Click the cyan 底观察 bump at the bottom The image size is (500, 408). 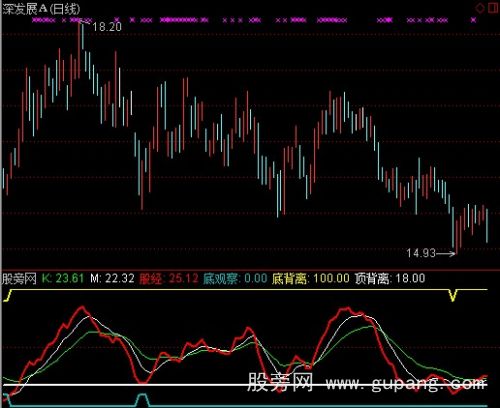[143, 400]
